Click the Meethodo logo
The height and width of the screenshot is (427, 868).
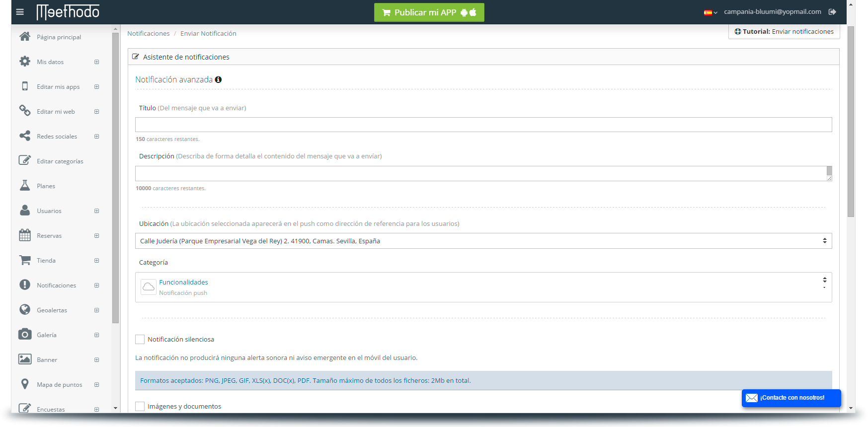[x=68, y=12]
